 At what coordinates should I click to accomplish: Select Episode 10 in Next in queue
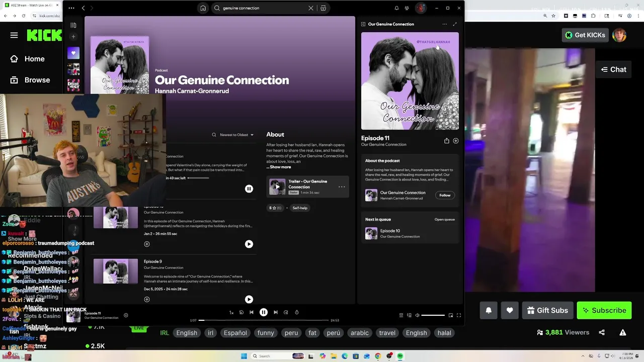pyautogui.click(x=410, y=233)
